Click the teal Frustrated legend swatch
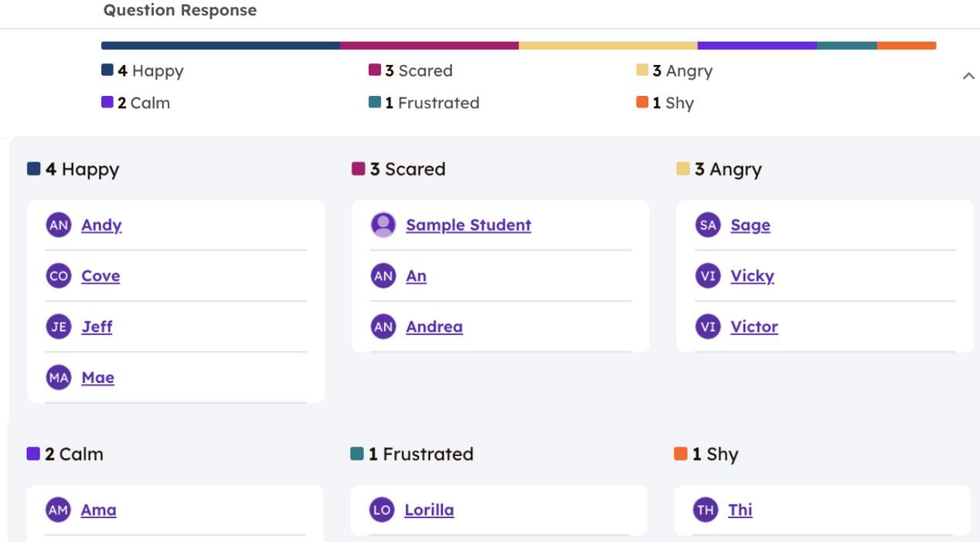Viewport: 980px width, 542px height. tap(375, 102)
